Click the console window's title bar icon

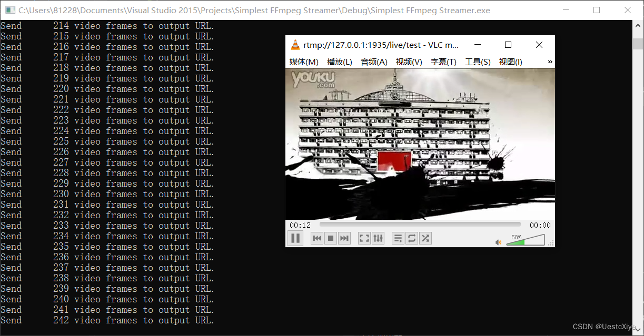coord(9,10)
